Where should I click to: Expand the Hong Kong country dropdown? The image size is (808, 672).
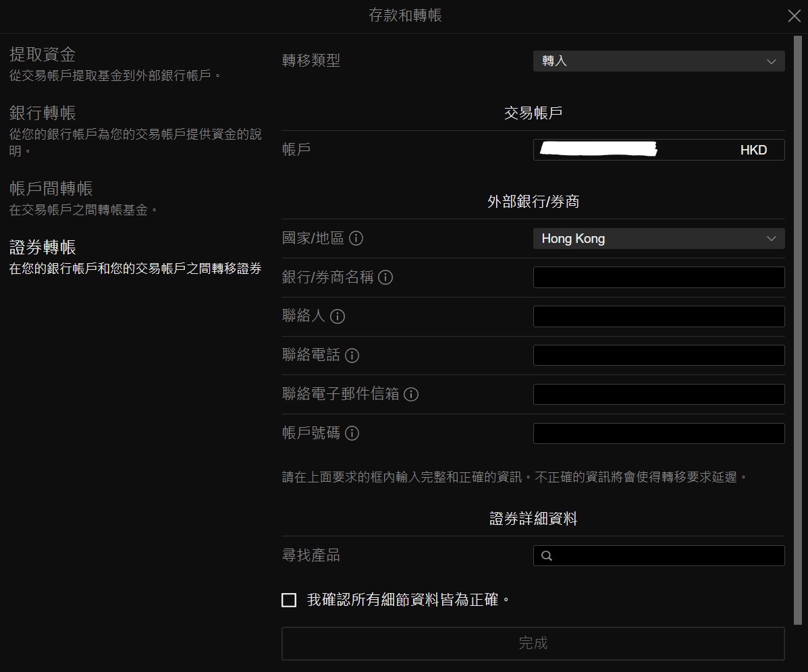658,239
